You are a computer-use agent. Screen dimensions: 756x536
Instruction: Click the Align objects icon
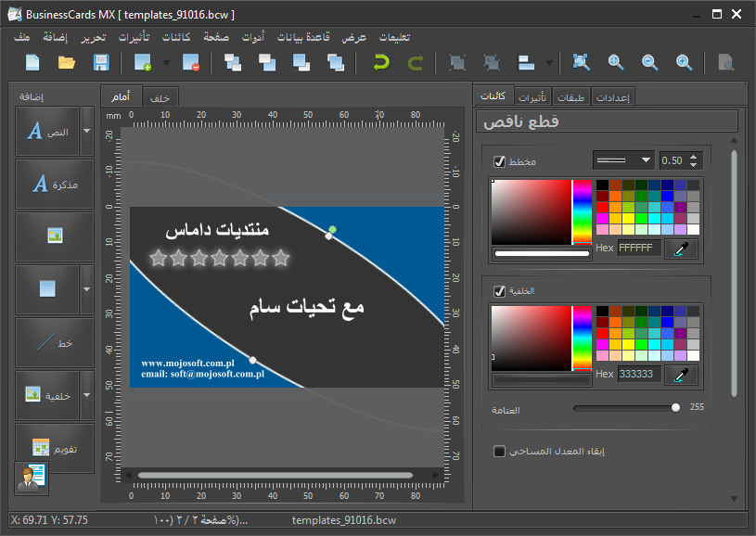(x=526, y=63)
